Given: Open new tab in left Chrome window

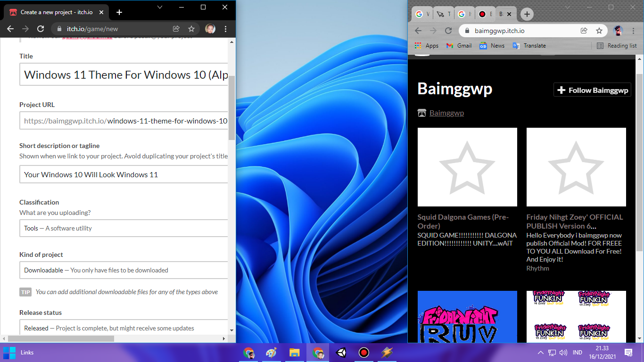Looking at the screenshot, I should tap(119, 12).
